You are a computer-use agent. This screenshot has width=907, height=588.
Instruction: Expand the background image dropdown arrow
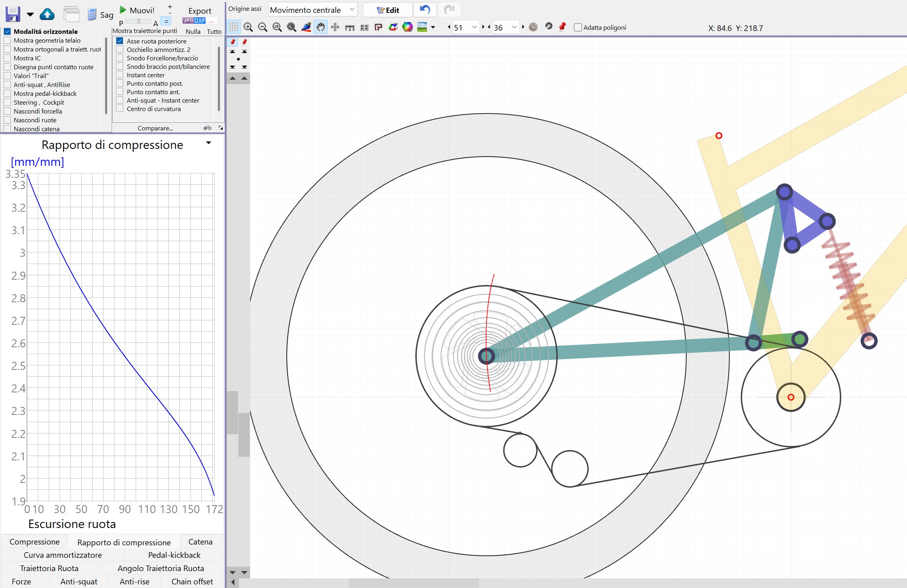click(x=433, y=27)
